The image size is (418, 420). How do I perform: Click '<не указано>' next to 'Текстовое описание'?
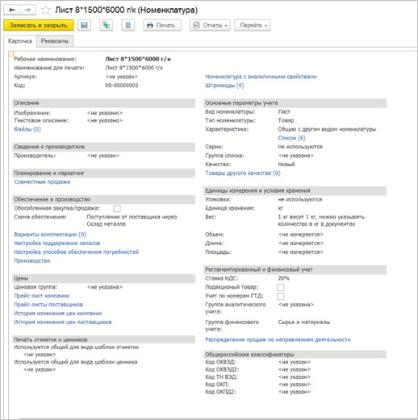[105, 120]
